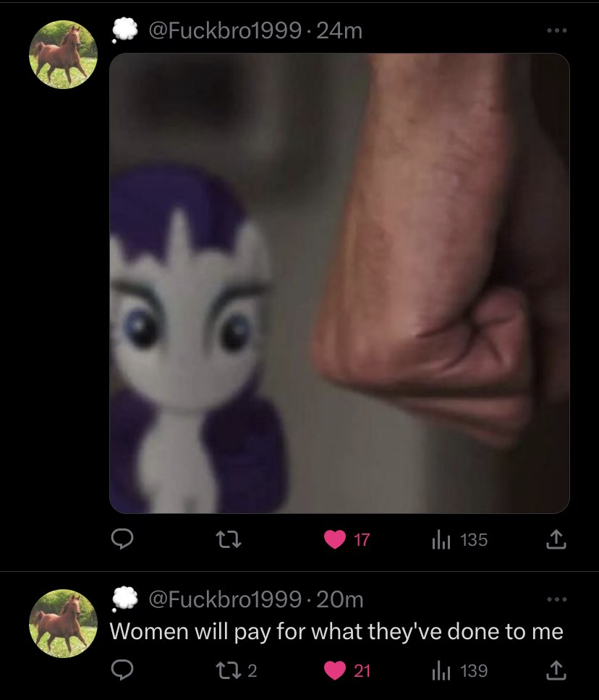Open the three-dot menu on the 20m post
The width and height of the screenshot is (599, 700).
tap(556, 599)
